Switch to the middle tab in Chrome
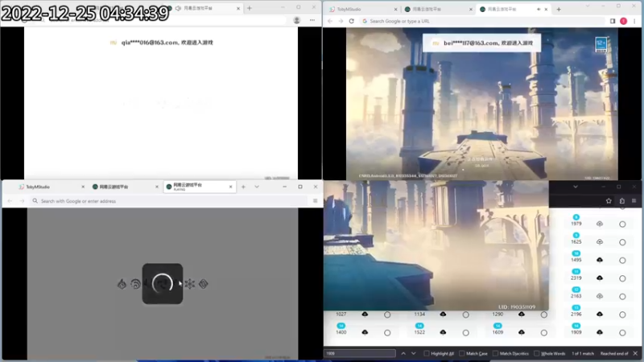 438,9
